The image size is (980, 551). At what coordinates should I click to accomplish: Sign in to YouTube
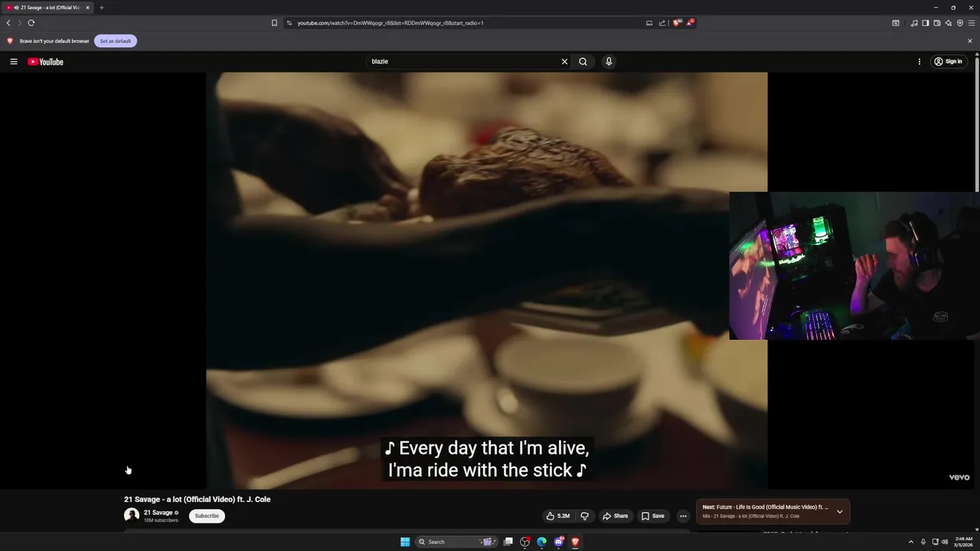(948, 61)
